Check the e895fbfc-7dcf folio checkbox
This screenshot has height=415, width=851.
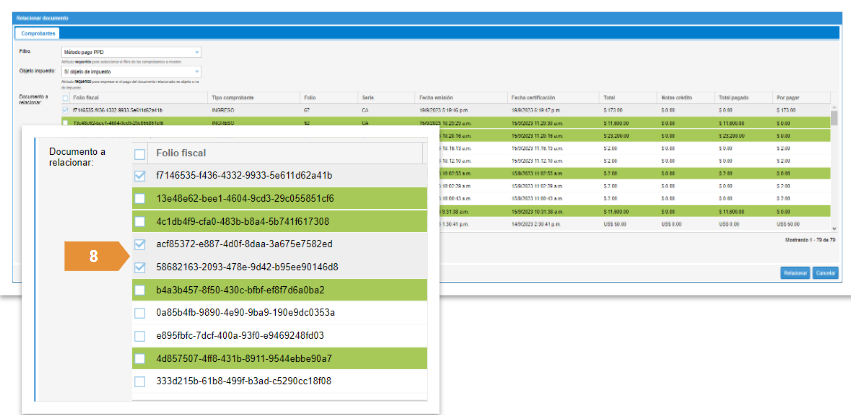pyautogui.click(x=140, y=335)
